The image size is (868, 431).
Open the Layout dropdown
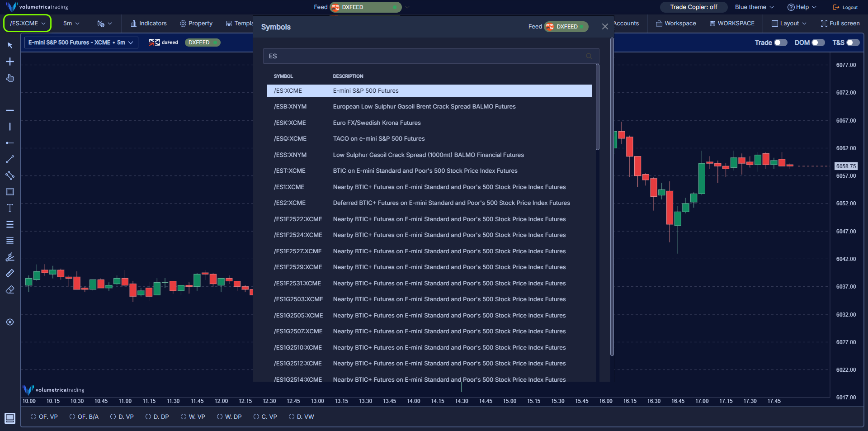pos(789,24)
